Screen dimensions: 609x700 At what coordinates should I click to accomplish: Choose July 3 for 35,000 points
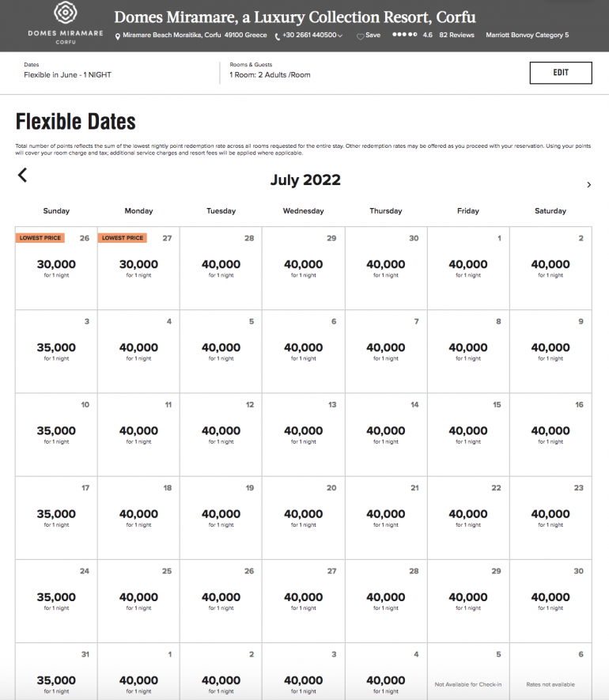click(56, 351)
